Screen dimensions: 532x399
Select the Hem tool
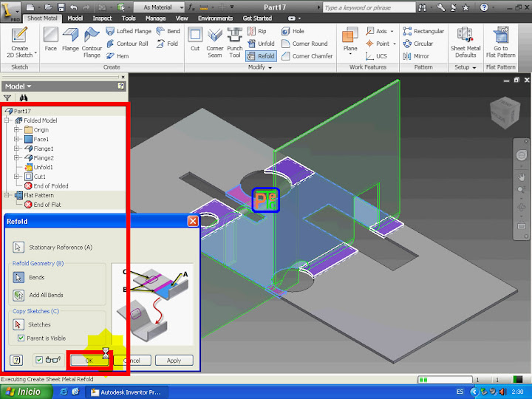117,56
